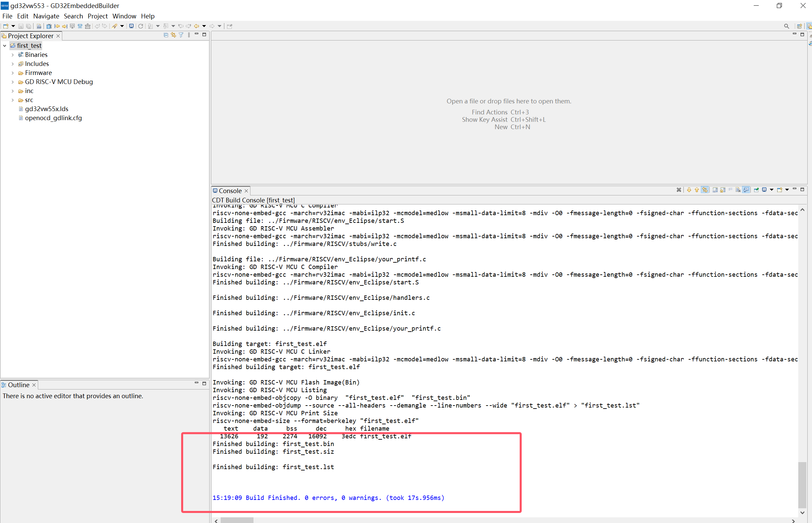This screenshot has height=523, width=812.
Task: Open the Project menu
Action: [97, 16]
